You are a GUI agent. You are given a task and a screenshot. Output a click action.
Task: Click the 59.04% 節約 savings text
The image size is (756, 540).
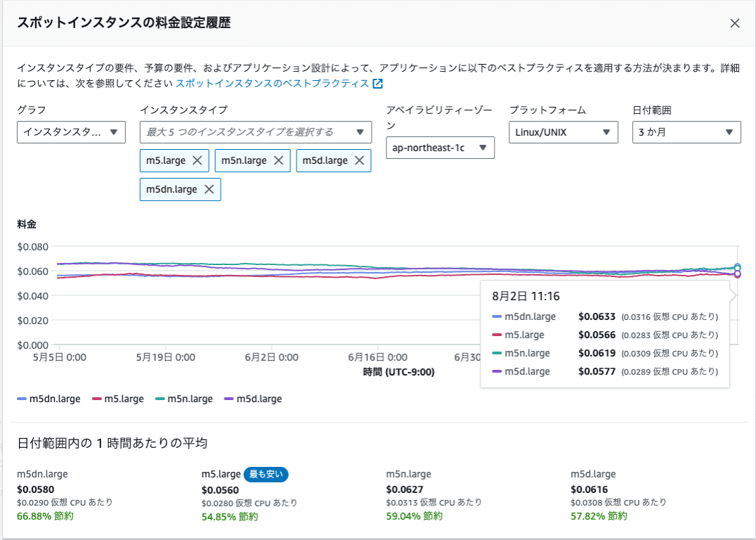[414, 516]
